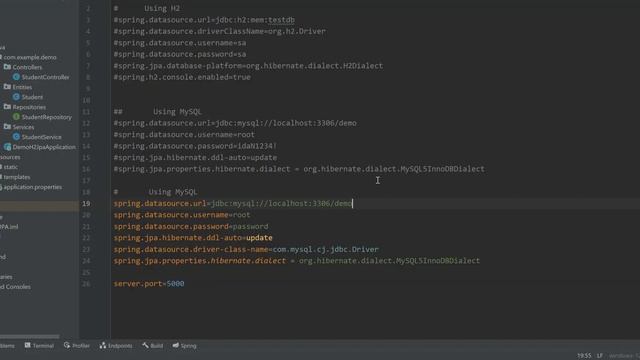Select the Repositories package in tree

click(x=29, y=107)
